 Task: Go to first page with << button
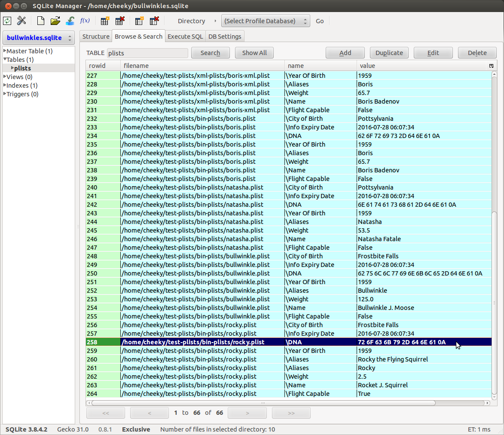[x=106, y=413]
